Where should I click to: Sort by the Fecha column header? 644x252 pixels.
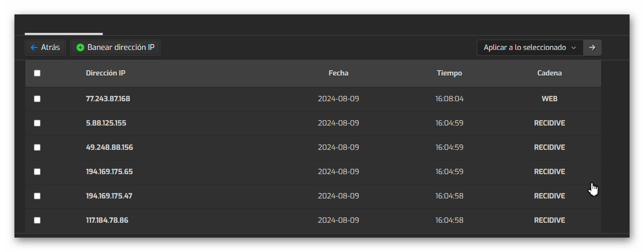338,73
